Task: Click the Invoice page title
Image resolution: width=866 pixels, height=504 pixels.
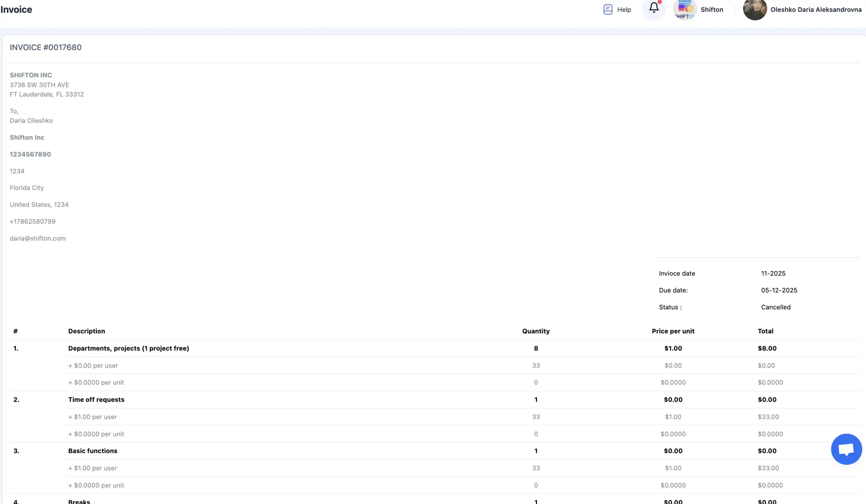Action: coord(16,10)
